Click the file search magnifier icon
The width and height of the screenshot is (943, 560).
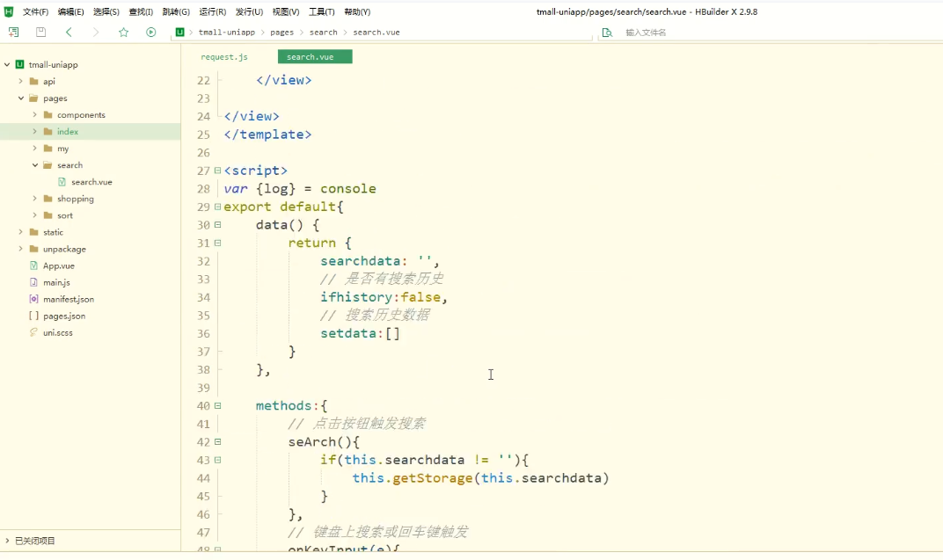(607, 33)
